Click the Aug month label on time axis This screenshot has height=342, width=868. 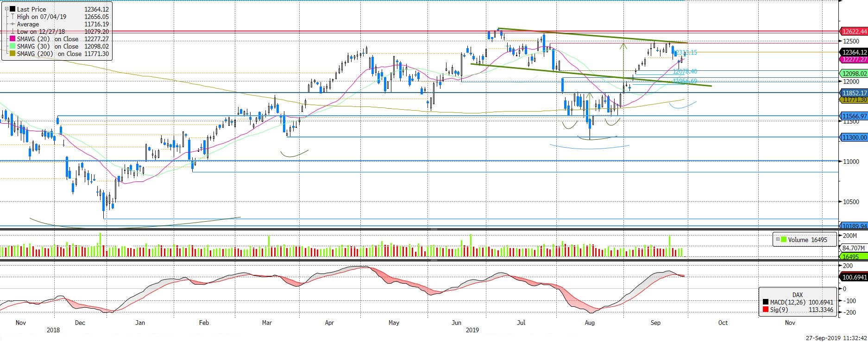click(x=590, y=323)
